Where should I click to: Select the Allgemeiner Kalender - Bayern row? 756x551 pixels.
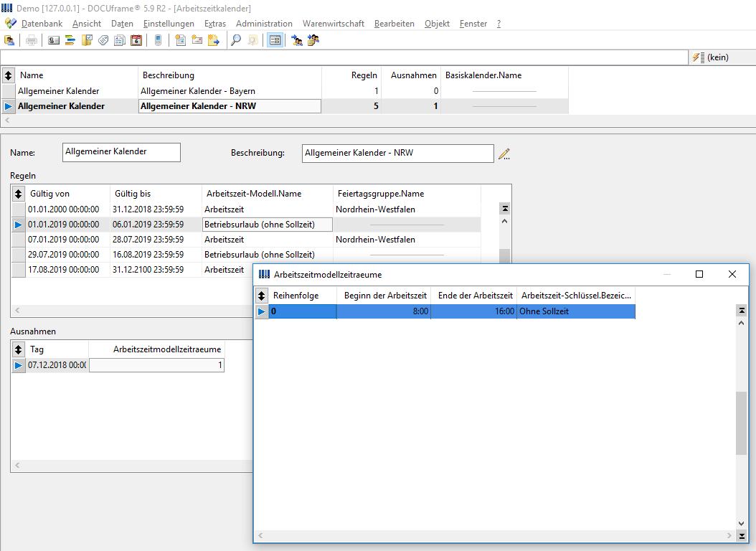[x=285, y=91]
